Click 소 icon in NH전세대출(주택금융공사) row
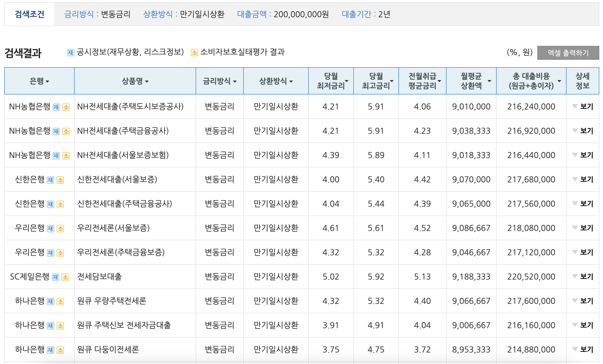The image size is (603, 364). (x=66, y=131)
